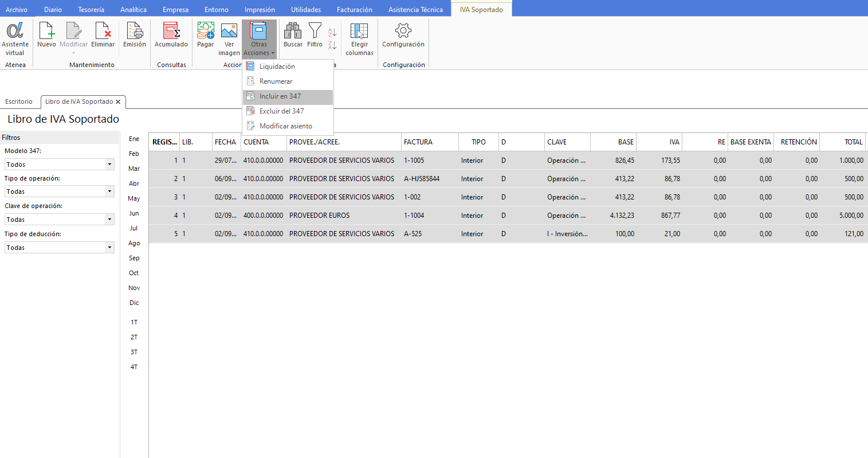Open the Configuración gear icon
Screen dimensions: 868x458
(x=403, y=36)
